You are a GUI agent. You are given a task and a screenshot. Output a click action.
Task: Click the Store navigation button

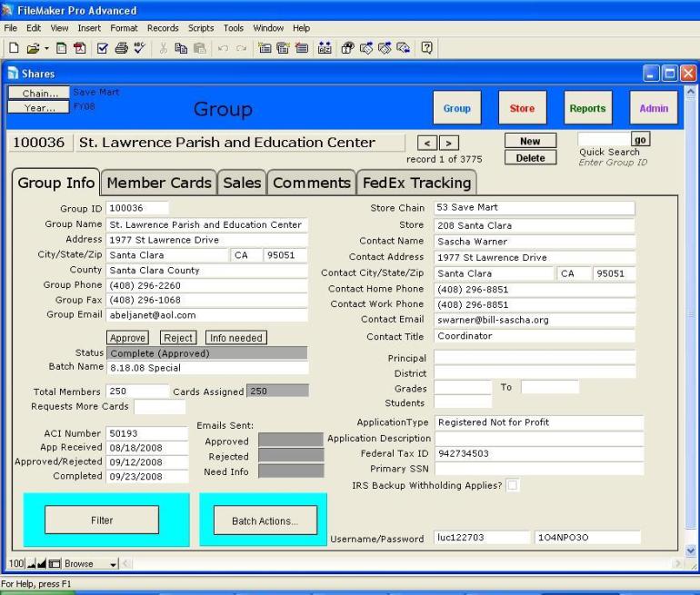point(523,108)
